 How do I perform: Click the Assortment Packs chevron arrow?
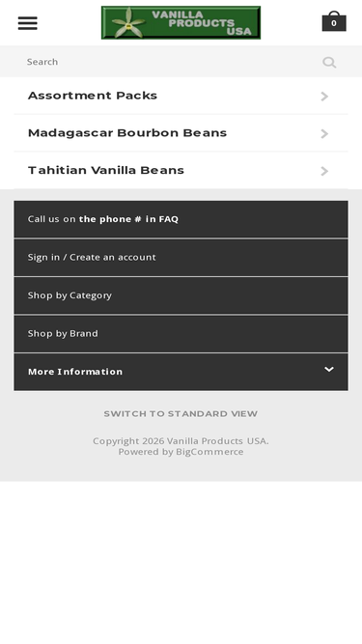tap(324, 97)
